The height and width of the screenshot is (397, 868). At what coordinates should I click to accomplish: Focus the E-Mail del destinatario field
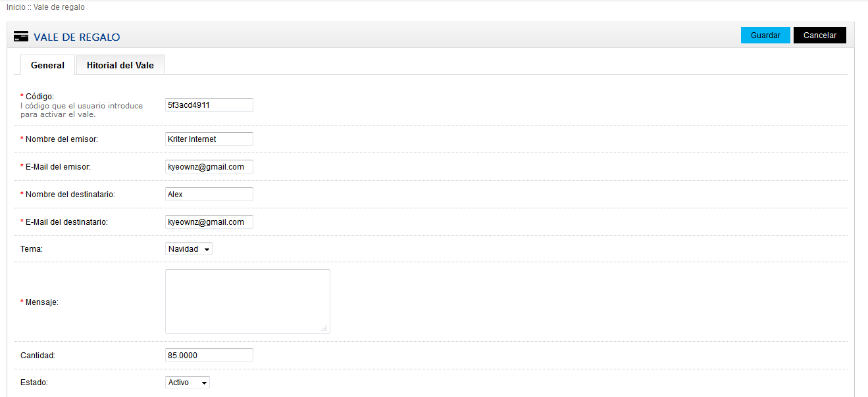click(209, 222)
